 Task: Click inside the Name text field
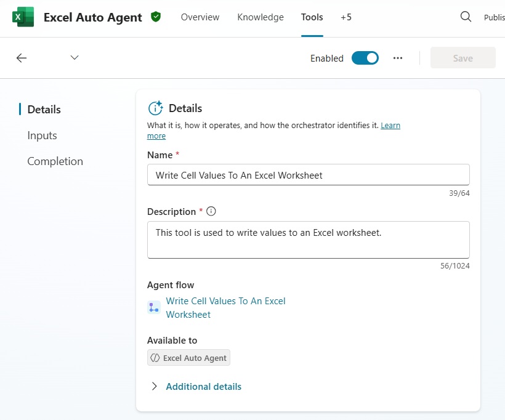[x=308, y=175]
